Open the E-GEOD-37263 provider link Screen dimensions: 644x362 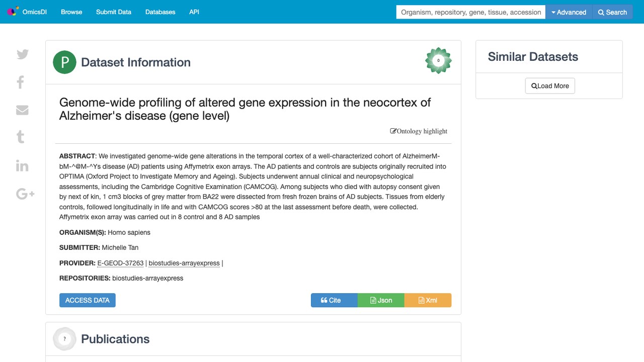(x=120, y=263)
